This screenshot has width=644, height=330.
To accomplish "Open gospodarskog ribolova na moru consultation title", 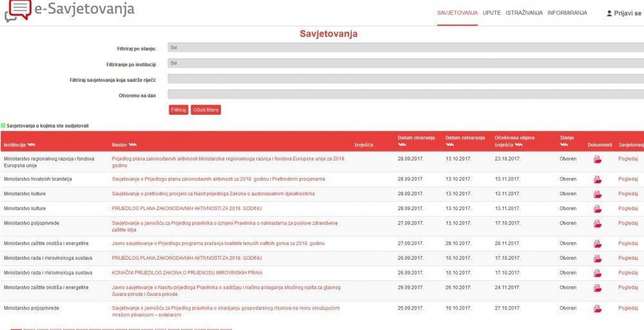I will 226,311.
